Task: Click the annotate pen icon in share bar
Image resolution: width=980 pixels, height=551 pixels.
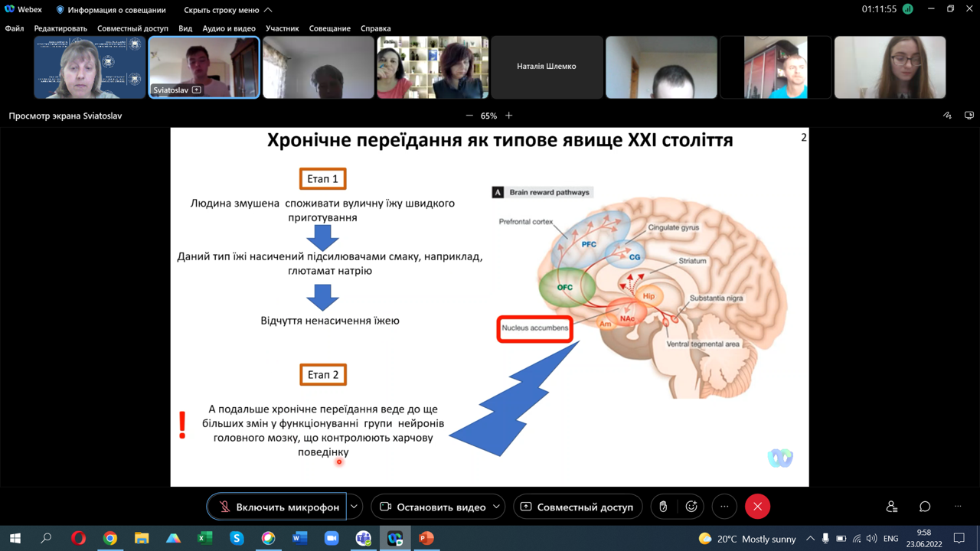Action: (947, 116)
